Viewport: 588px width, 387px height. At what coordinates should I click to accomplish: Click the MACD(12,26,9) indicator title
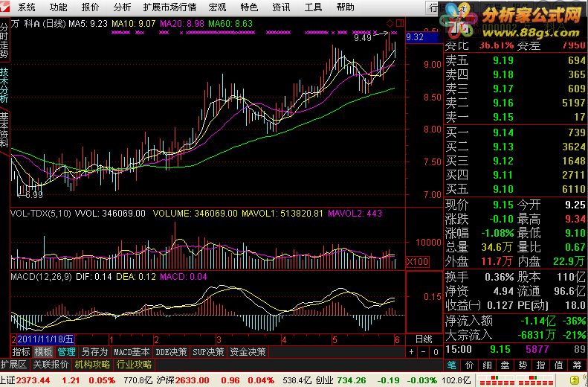point(41,277)
